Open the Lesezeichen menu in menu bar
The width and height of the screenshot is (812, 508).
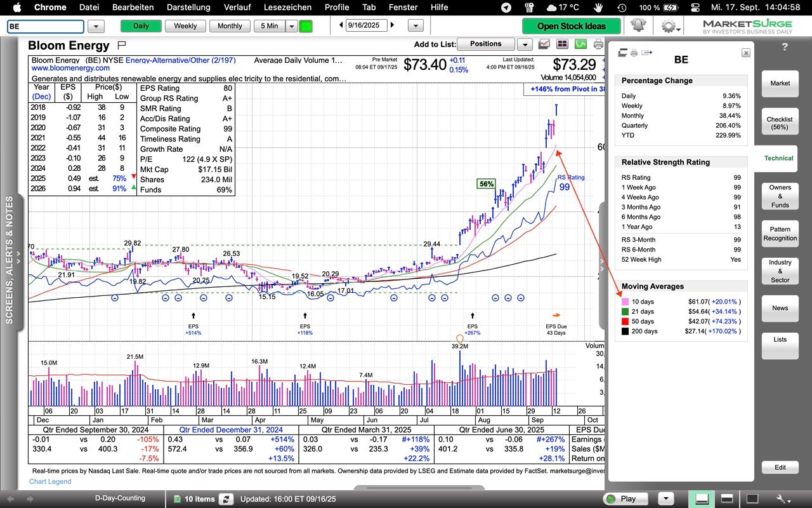coord(287,8)
